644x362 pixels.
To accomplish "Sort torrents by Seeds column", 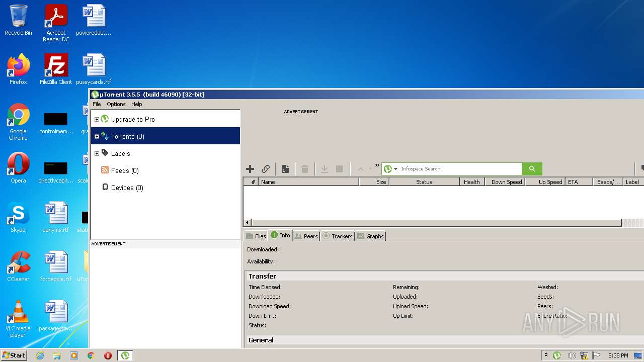I will [608, 182].
